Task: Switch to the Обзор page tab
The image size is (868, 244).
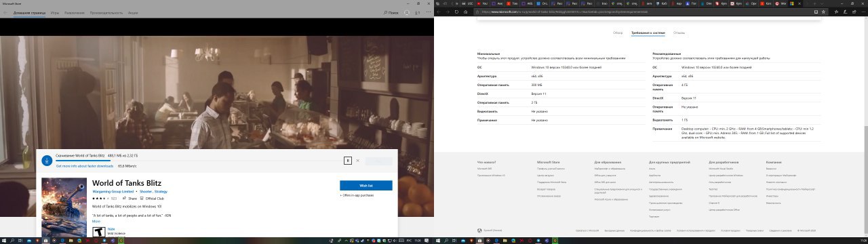Action: tap(618, 32)
